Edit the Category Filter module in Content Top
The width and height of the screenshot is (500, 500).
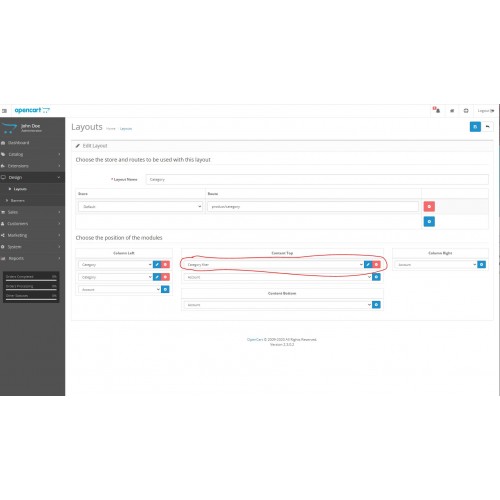point(368,264)
